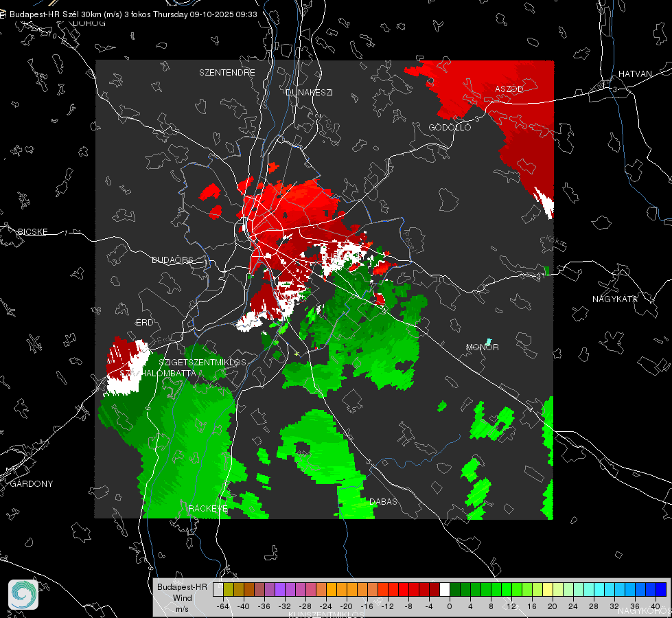This screenshot has width=672, height=618.
Task: Select the dark blue swatch above 40
Action: tap(661, 589)
